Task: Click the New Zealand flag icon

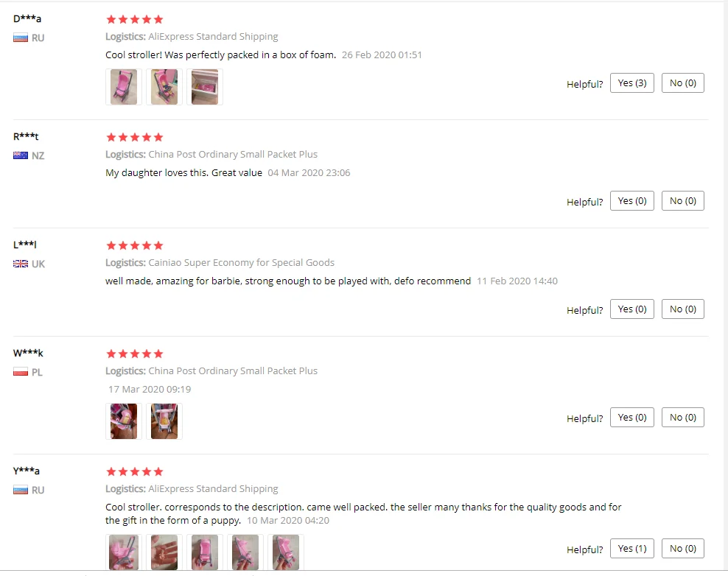Action: coord(21,155)
